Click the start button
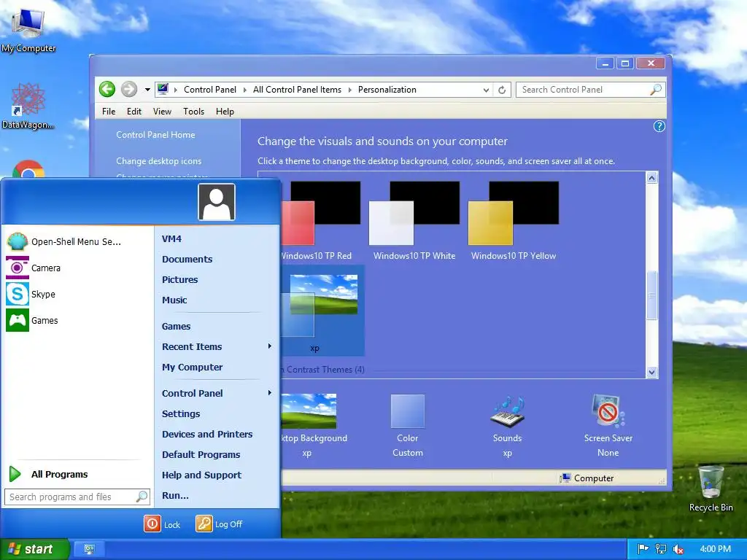Screen dimensions: 747x560 (x=35, y=549)
